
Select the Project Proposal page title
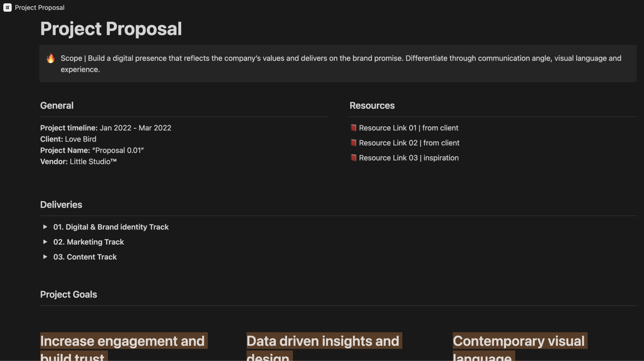pos(111,29)
